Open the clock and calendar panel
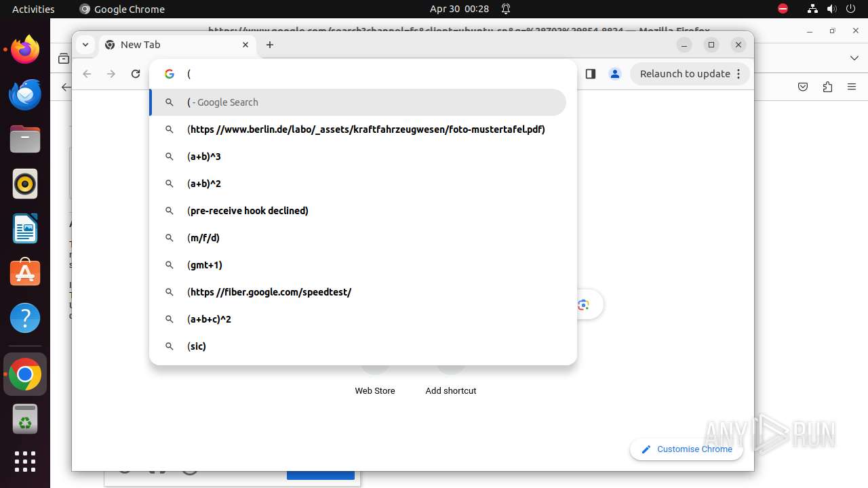The height and width of the screenshot is (488, 868). tap(459, 9)
